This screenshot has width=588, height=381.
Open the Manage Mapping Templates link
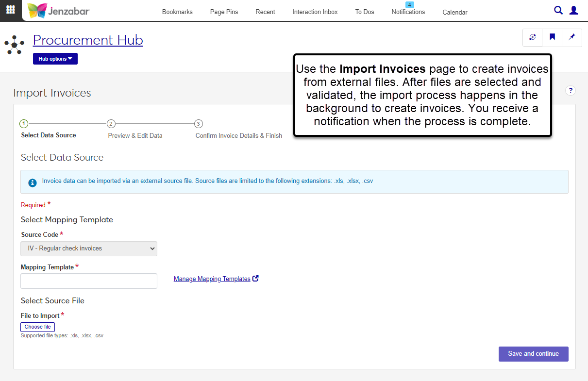click(x=212, y=279)
